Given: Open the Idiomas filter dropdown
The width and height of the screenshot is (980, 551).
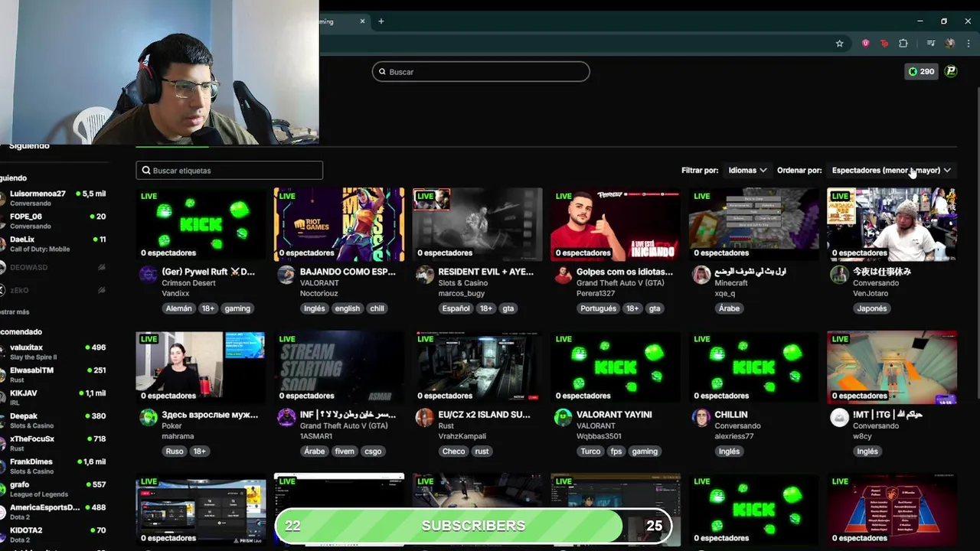Looking at the screenshot, I should point(747,170).
